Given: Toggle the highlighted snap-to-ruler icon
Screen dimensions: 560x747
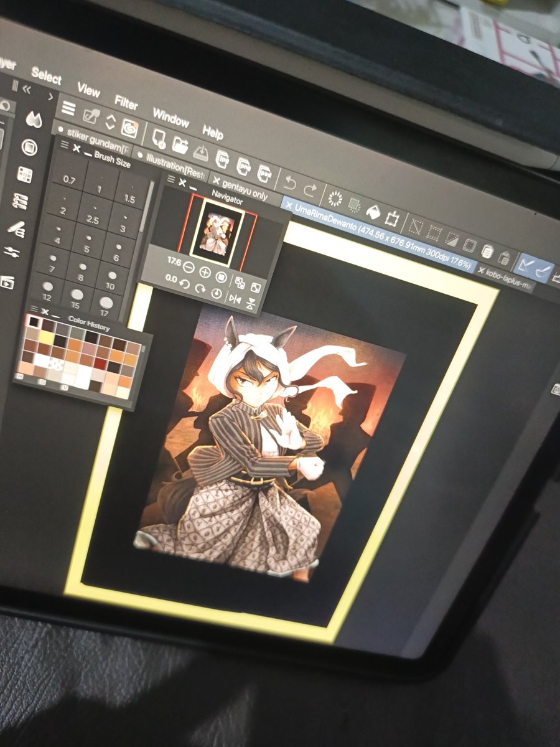Looking at the screenshot, I should tap(525, 265).
